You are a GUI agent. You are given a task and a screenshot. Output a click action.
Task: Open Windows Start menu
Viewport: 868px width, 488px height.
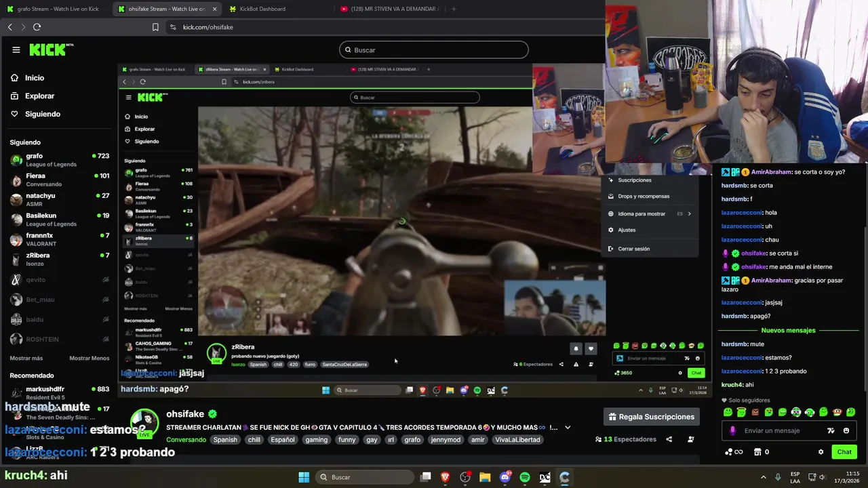click(304, 477)
